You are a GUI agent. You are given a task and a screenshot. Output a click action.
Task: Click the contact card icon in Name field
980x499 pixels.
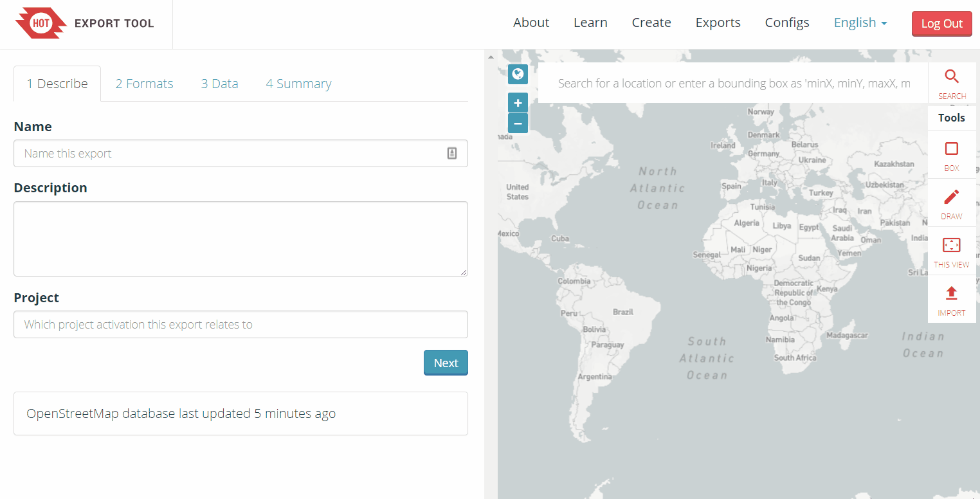tap(452, 153)
